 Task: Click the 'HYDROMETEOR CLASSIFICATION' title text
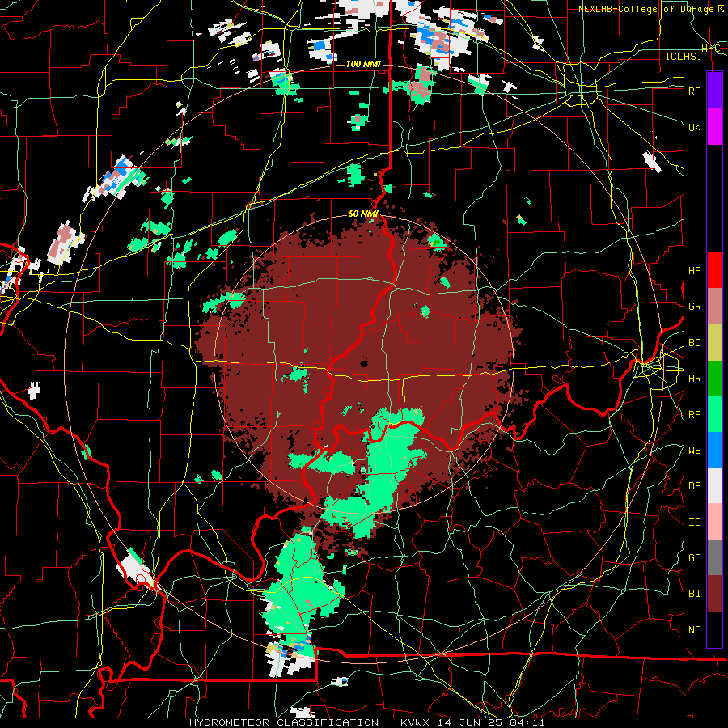(284, 722)
